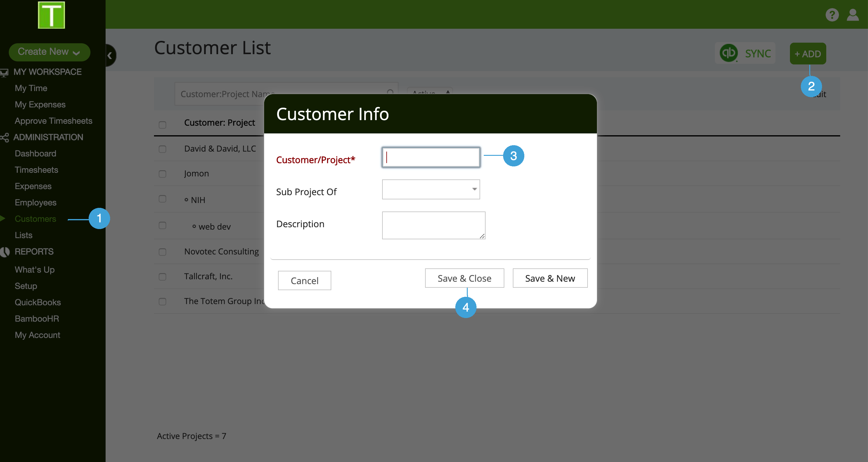868x462 pixels.
Task: Select the NIH project name
Action: pos(198,200)
